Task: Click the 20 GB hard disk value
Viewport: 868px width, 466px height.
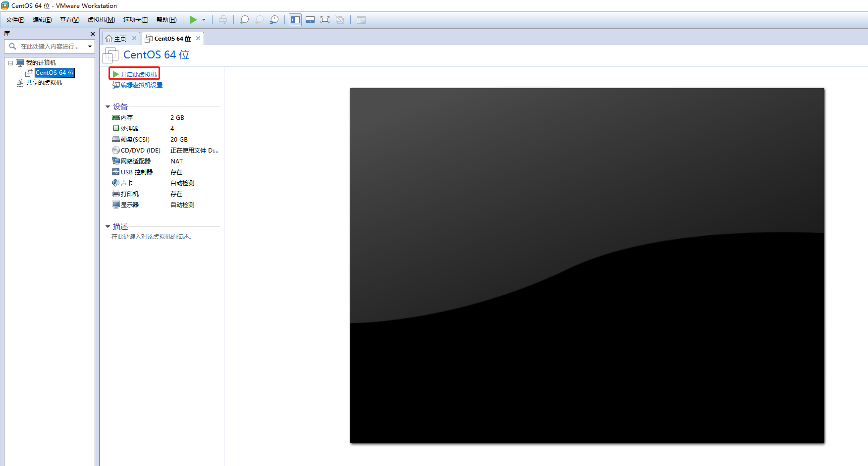Action: 179,140
